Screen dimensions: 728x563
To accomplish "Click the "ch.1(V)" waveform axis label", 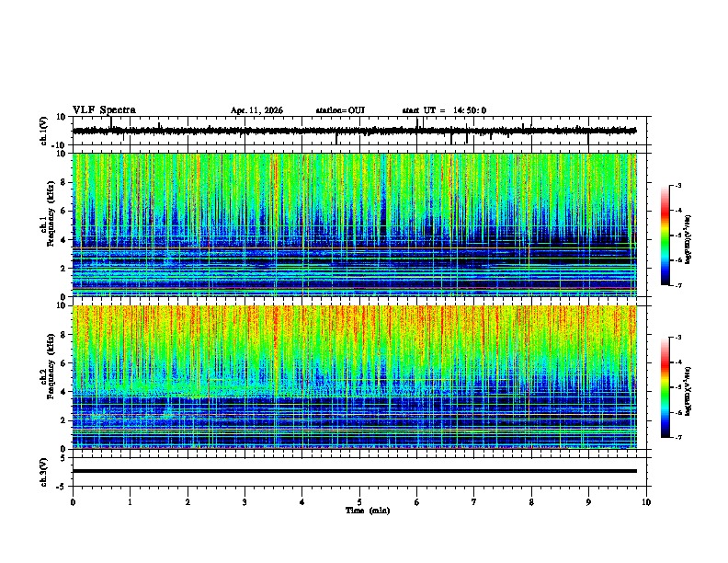I will pos(44,131).
